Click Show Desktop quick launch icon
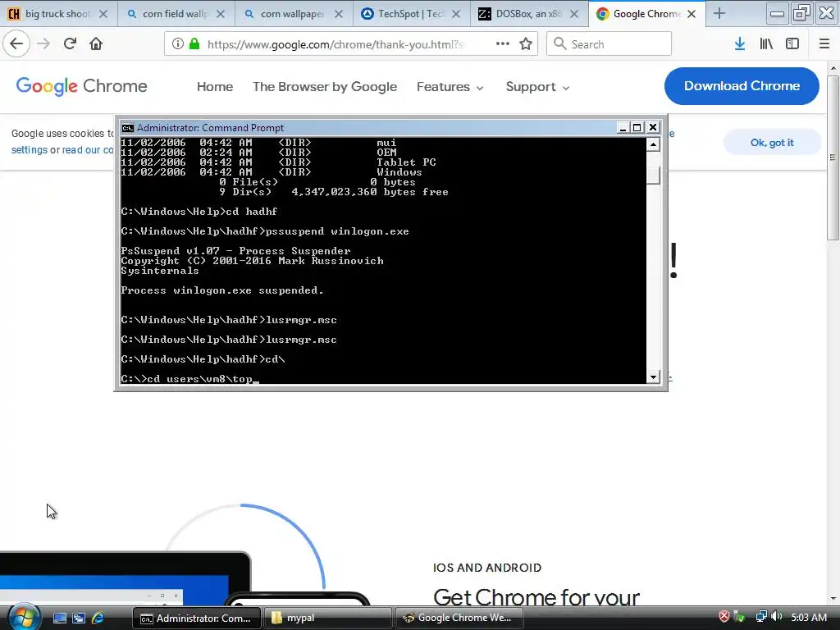The height and width of the screenshot is (630, 840). pyautogui.click(x=59, y=618)
